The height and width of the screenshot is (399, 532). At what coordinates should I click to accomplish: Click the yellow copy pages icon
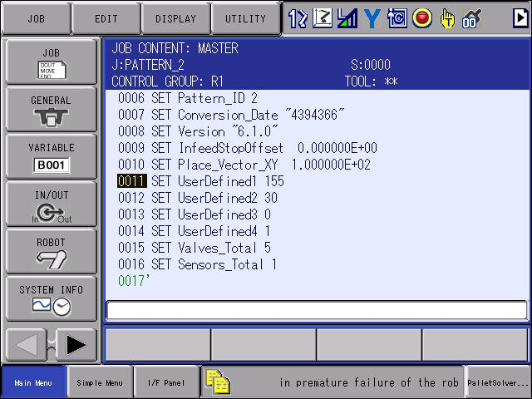[218, 382]
